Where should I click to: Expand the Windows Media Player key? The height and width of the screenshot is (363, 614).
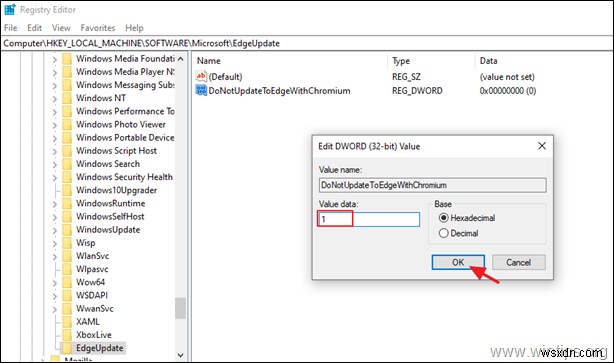click(54, 72)
